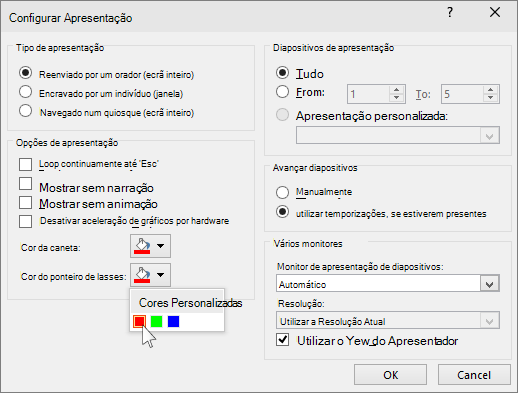Image resolution: width=518 pixels, height=393 pixels.
Task: Open the Monitor de apresentação dropdown
Action: [x=490, y=284]
